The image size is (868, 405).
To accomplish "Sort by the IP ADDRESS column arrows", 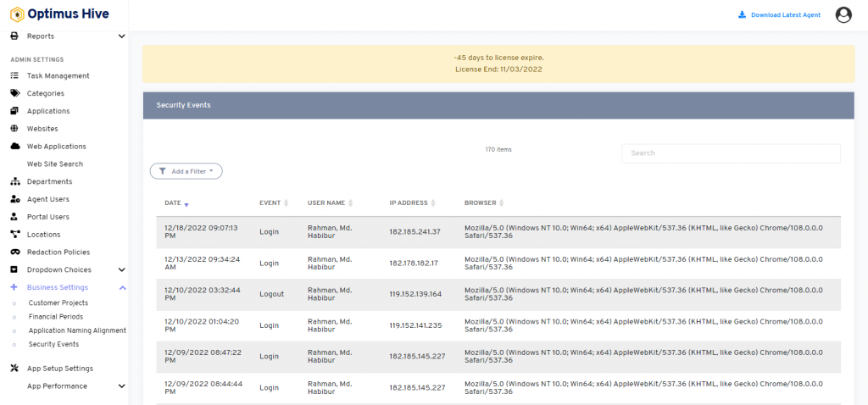I will tap(433, 203).
